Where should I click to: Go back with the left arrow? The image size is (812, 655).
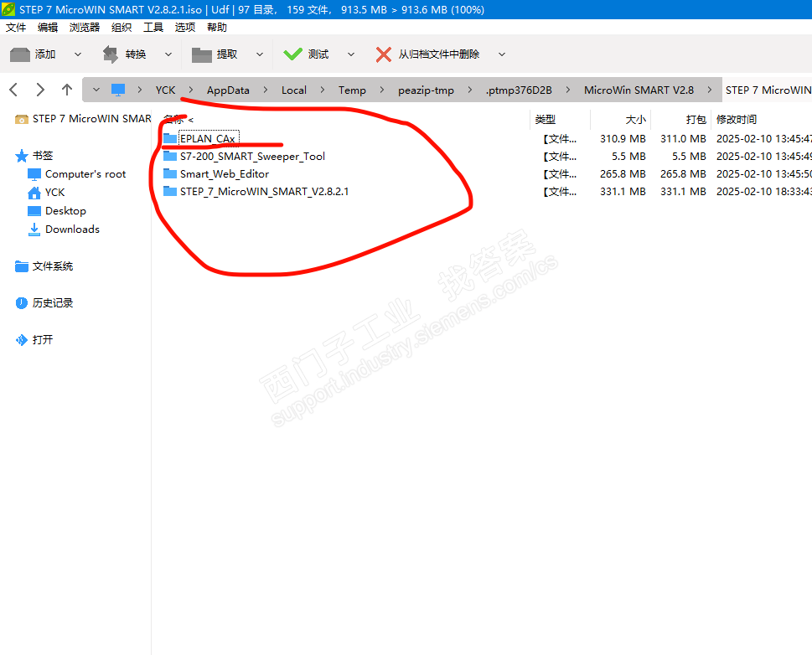tap(14, 90)
